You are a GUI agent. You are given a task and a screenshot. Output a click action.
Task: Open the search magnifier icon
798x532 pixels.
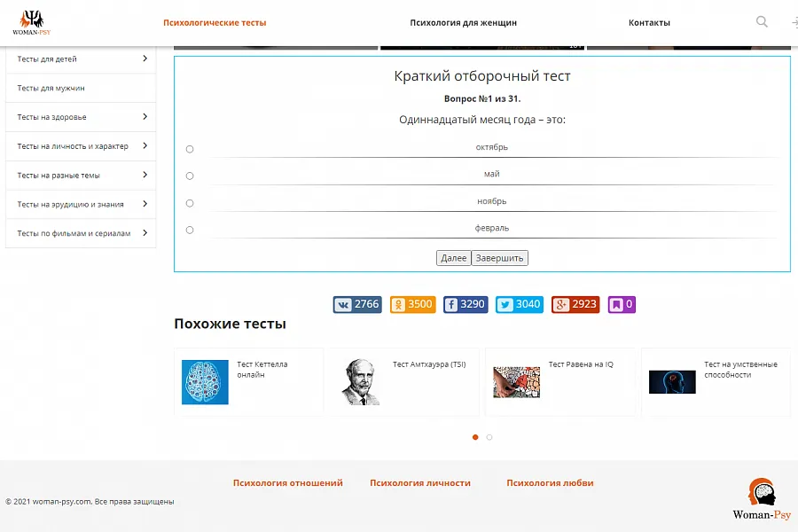tap(762, 22)
